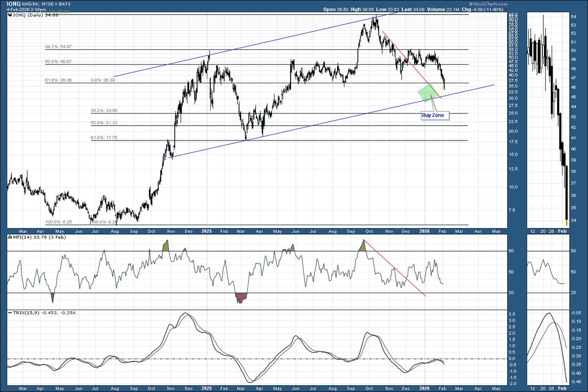Click the '61.8%: 17.76' Fibonacci label
588x392 pixels.
104,138
